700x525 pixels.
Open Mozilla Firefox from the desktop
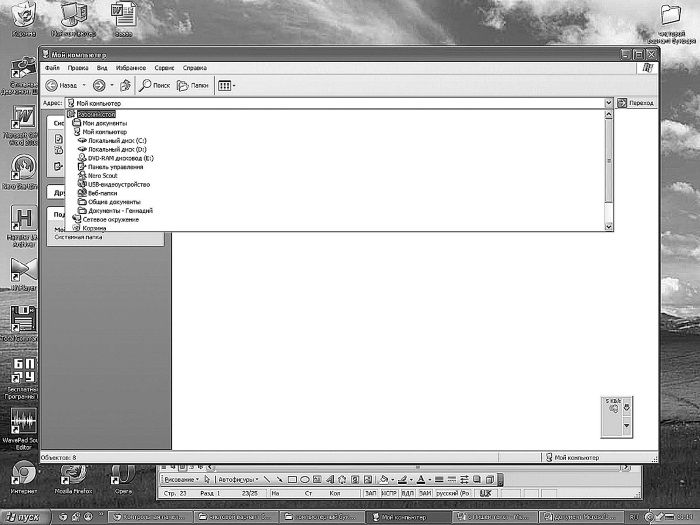[x=74, y=475]
